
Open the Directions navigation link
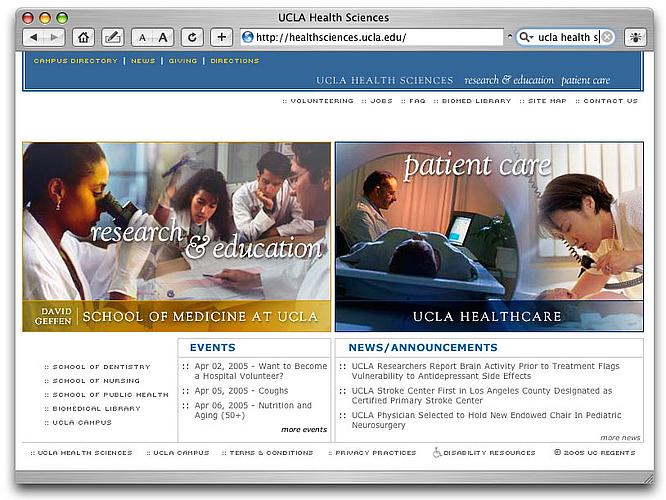point(235,61)
